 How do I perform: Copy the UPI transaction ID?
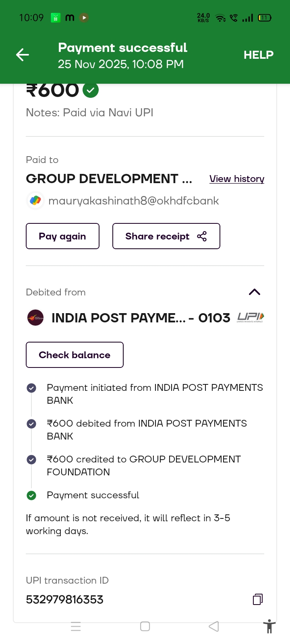click(258, 599)
